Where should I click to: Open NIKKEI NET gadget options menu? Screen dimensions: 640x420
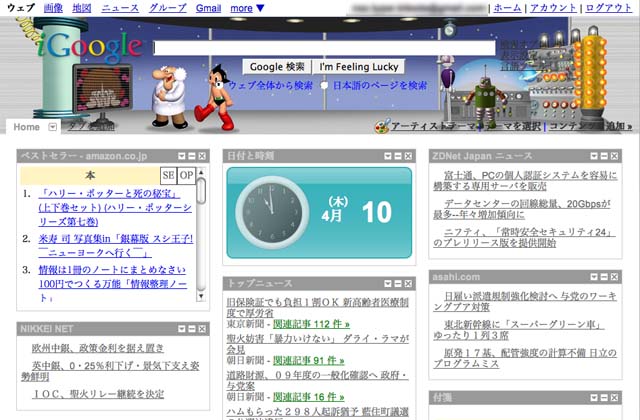tap(182, 329)
